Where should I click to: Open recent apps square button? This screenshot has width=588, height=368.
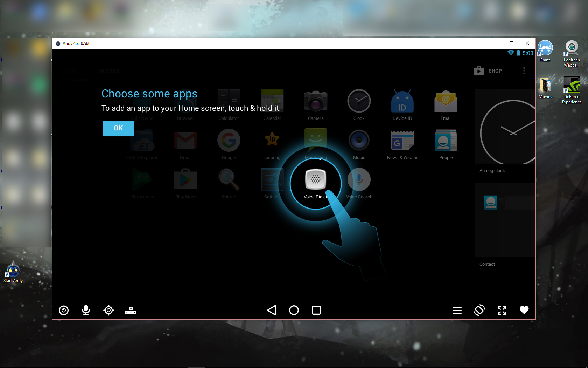[316, 310]
